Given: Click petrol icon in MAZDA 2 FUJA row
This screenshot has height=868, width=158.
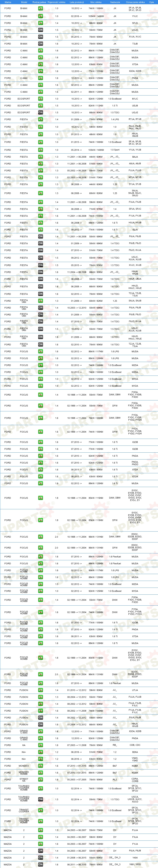Looking at the screenshot, I should pyautogui.click(x=40, y=830).
